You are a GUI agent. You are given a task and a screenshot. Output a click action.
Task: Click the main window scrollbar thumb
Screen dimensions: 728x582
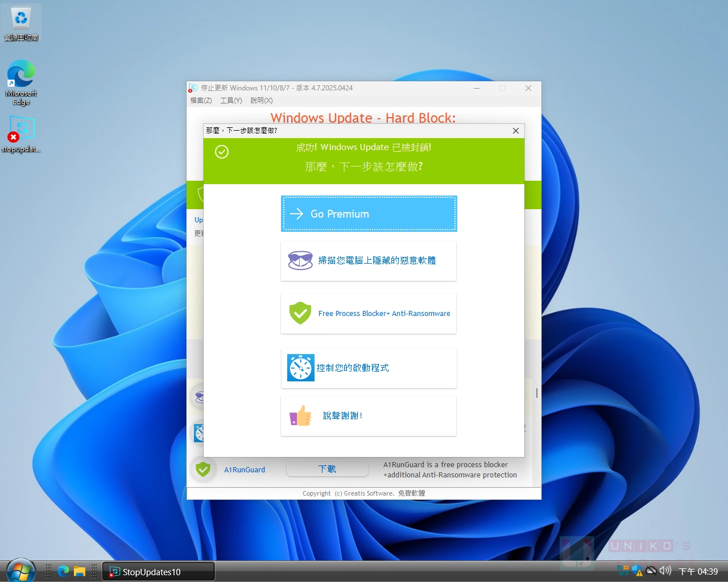[x=536, y=393]
